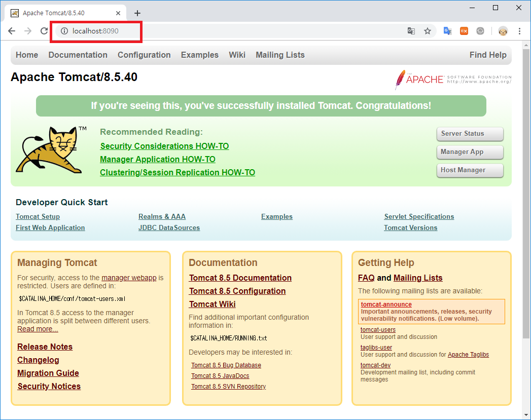Open the Changelog link
This screenshot has height=420, width=531.
click(38, 360)
